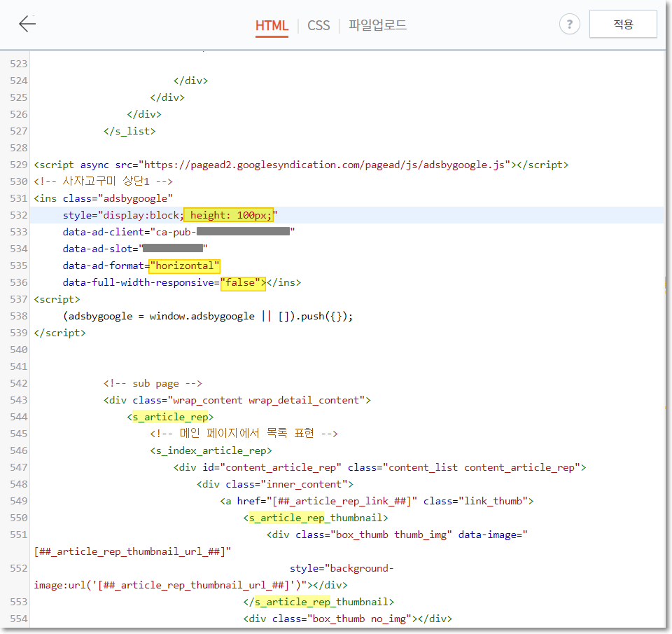Image resolution: width=672 pixels, height=634 pixels.
Task: Click the <s_index_article_rep> tag
Action: (x=211, y=451)
